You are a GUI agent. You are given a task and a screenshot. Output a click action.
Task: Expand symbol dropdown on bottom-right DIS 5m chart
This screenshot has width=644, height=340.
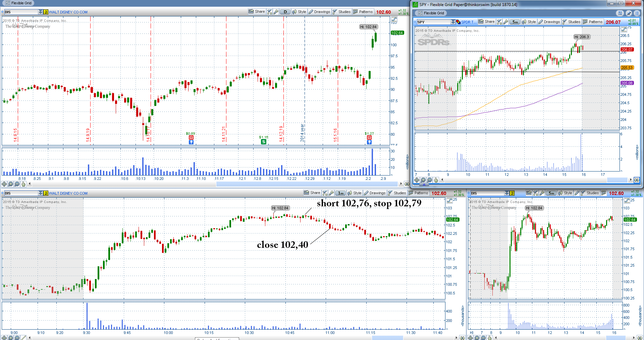click(507, 193)
